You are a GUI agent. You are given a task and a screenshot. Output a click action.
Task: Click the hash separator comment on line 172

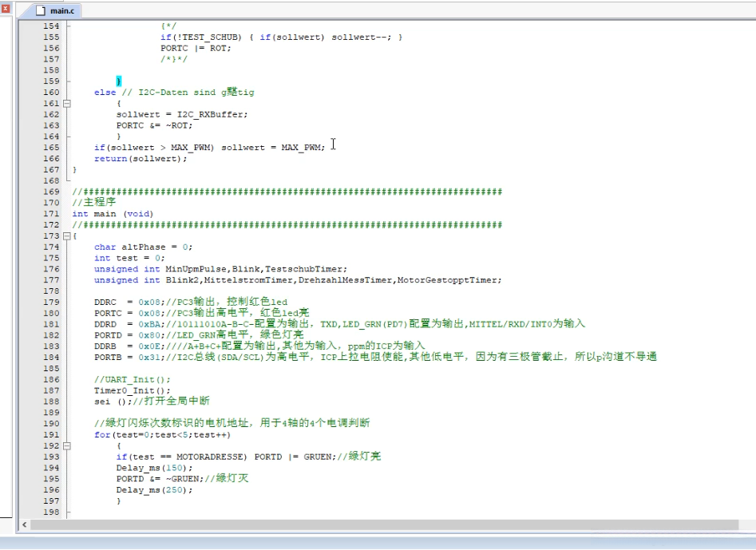[287, 224]
